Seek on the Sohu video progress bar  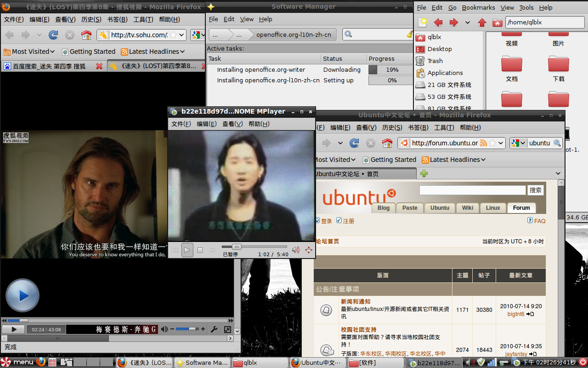(x=117, y=321)
